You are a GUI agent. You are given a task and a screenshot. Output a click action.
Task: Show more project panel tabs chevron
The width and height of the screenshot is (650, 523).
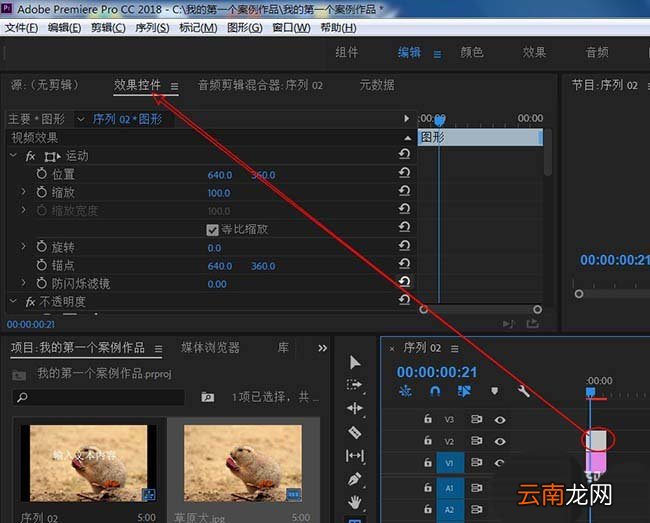(x=323, y=348)
